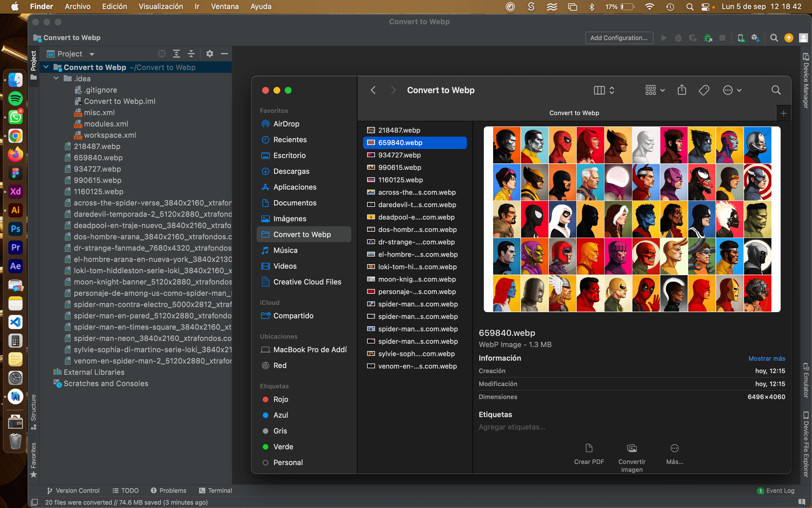
Task: Click the Más... quick action
Action: 674,454
